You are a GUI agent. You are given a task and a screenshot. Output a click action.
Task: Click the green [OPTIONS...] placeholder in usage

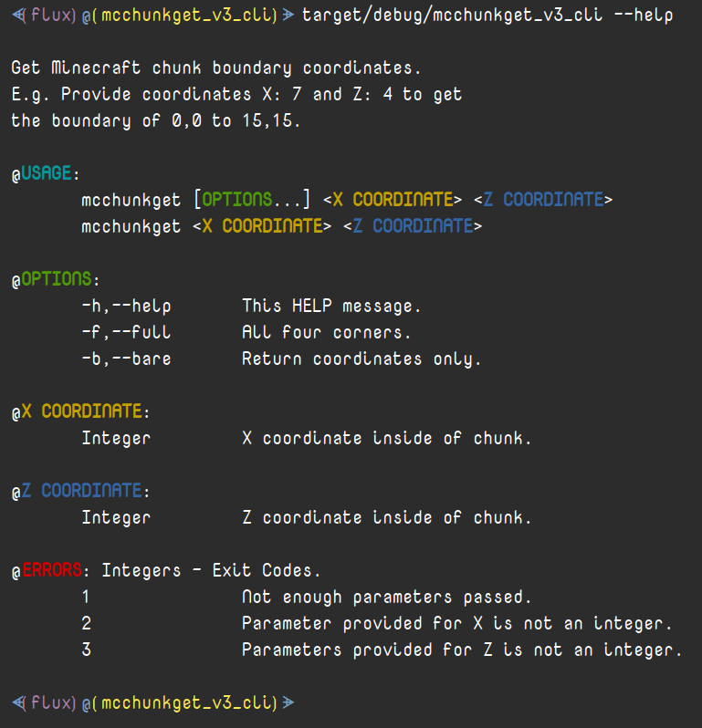pyautogui.click(x=252, y=200)
